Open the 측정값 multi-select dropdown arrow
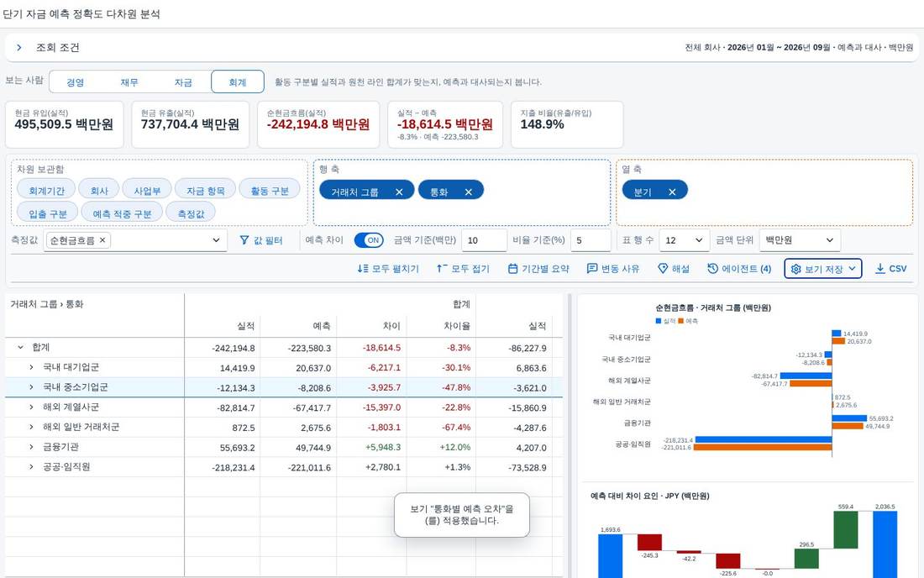The image size is (924, 578). pyautogui.click(x=216, y=240)
